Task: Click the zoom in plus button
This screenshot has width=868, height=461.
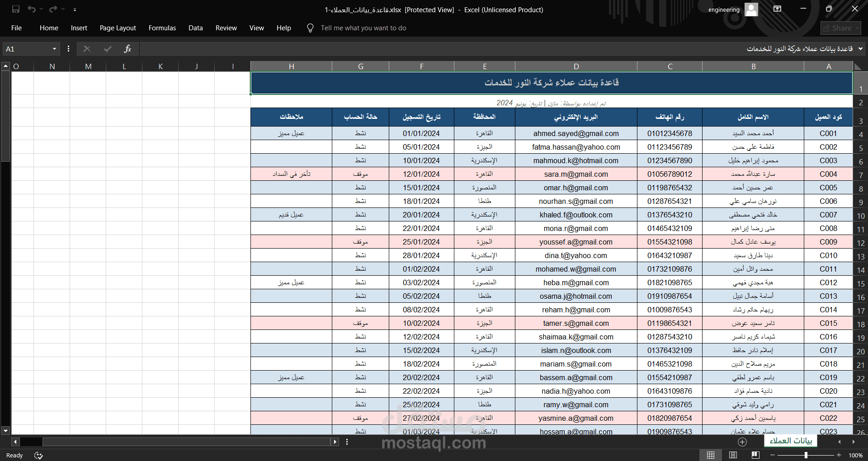Action: point(839,455)
